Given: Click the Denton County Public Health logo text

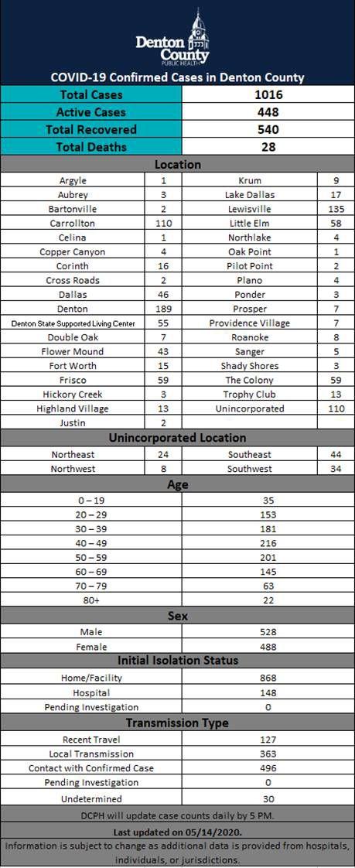Looking at the screenshot, I should tap(172, 50).
